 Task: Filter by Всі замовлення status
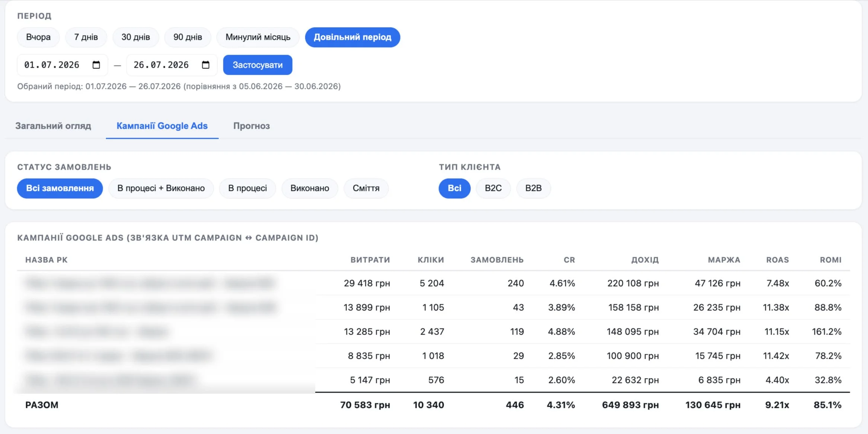(60, 188)
